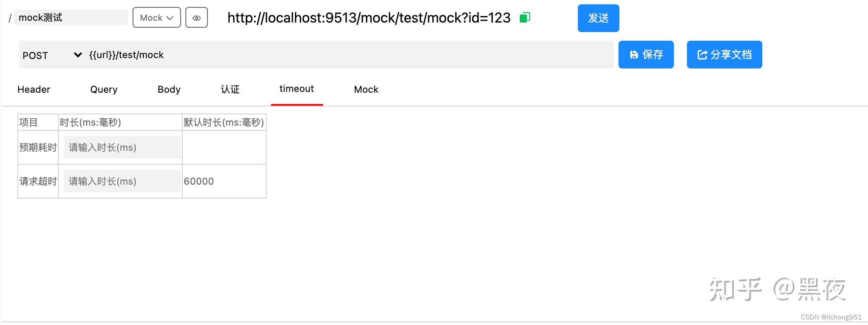Screen dimensions: 868x325
Task: Click the 预期耗时 duration input field
Action: point(123,147)
